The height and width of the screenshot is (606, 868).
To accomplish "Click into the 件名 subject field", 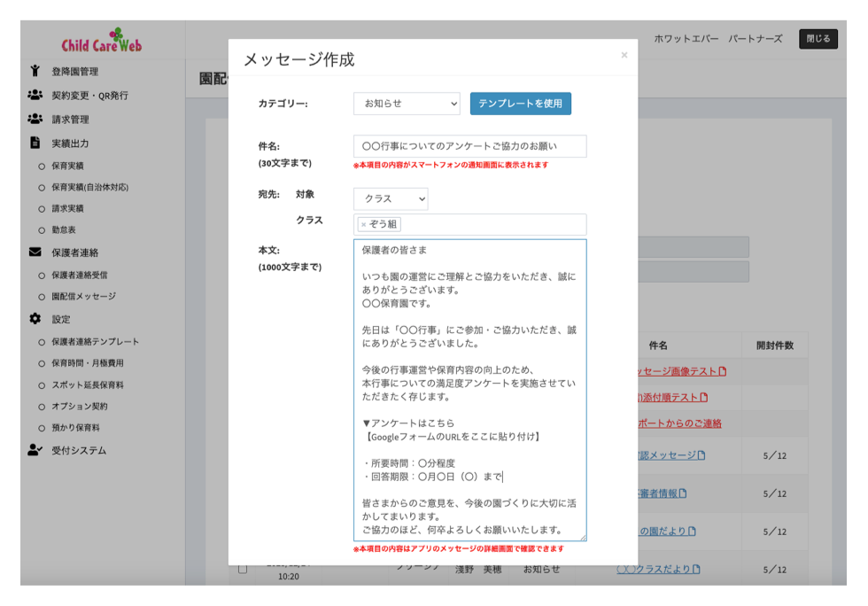I will click(469, 146).
